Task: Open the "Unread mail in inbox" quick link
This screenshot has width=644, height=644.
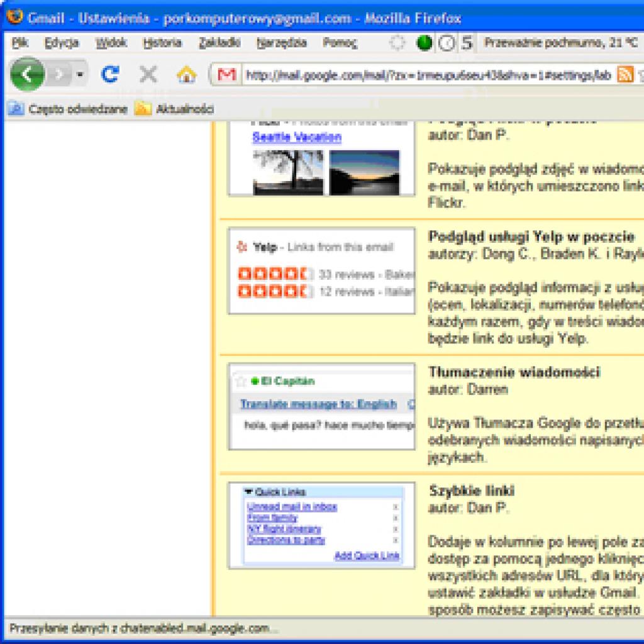Action: (x=292, y=507)
